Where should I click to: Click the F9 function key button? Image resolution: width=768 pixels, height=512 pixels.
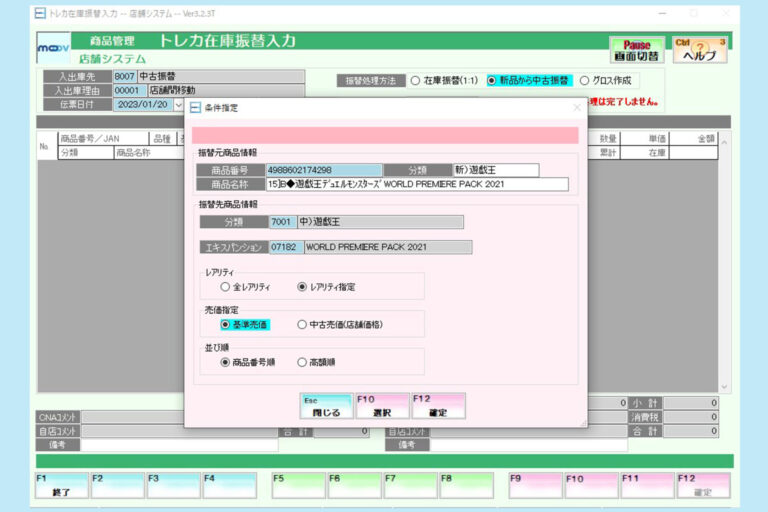point(535,485)
